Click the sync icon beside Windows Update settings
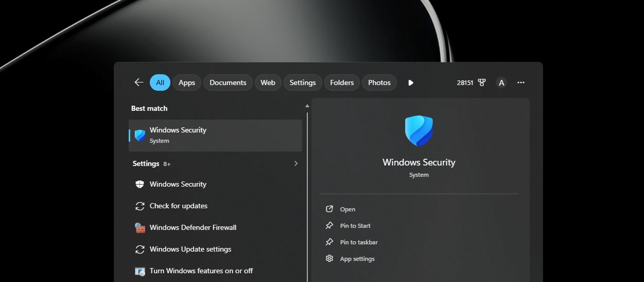Viewport: 644px width, 282px height. click(140, 249)
